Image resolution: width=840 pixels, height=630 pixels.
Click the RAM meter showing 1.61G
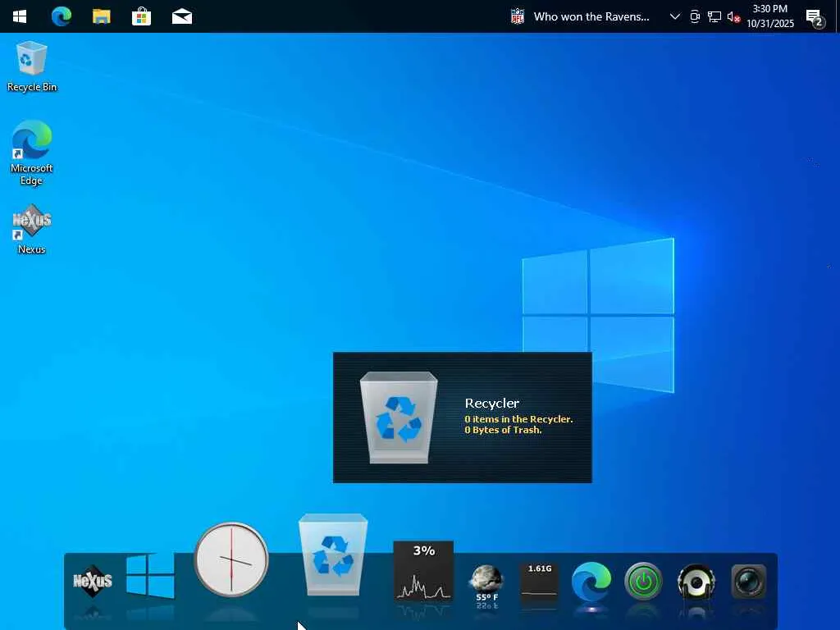pyautogui.click(x=540, y=581)
